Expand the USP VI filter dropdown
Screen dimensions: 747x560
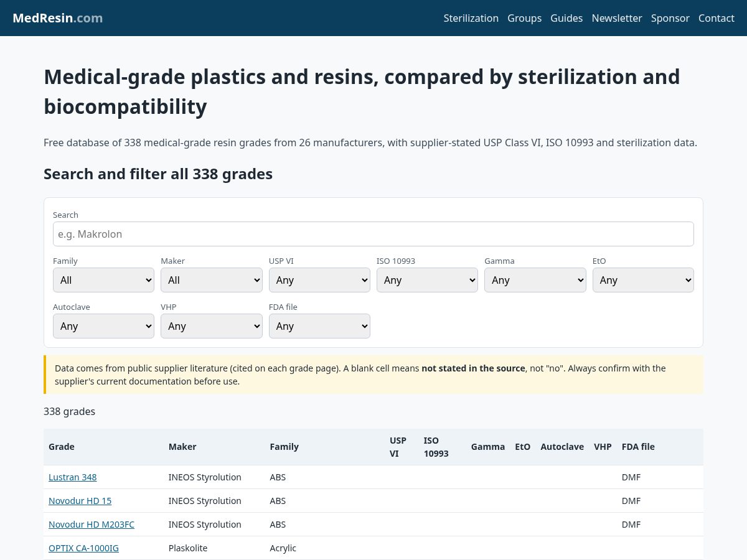point(319,280)
